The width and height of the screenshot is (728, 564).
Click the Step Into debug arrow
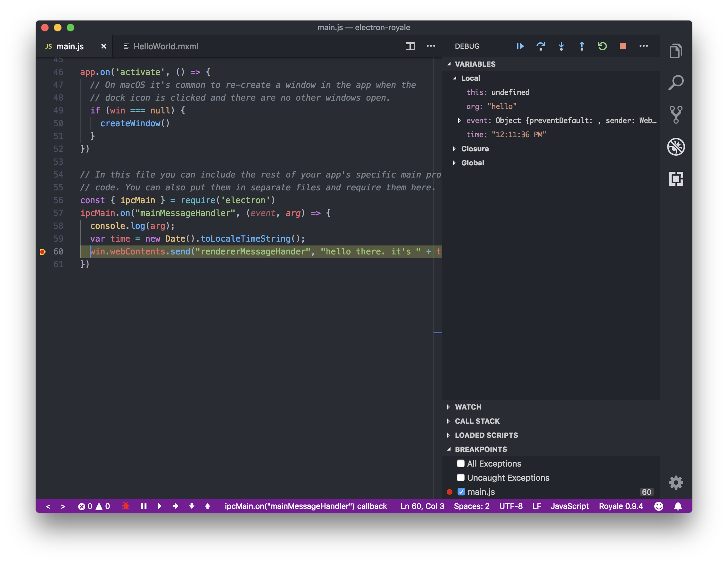(x=561, y=46)
